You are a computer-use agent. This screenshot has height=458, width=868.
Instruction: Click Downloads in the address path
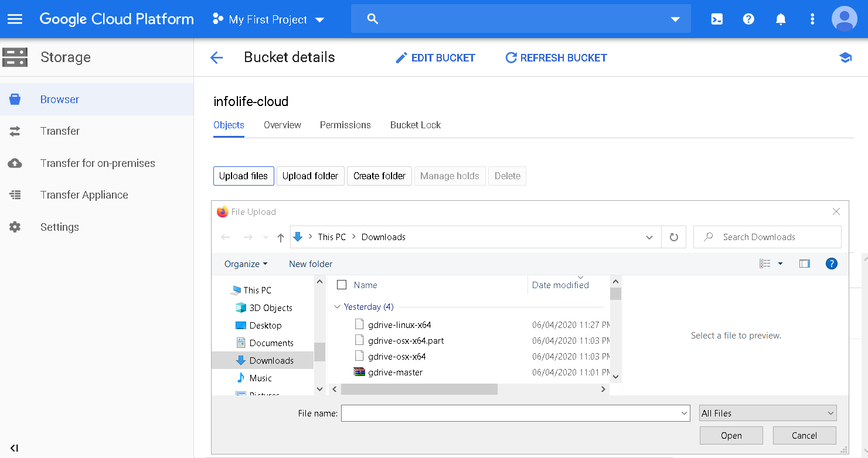click(x=383, y=237)
